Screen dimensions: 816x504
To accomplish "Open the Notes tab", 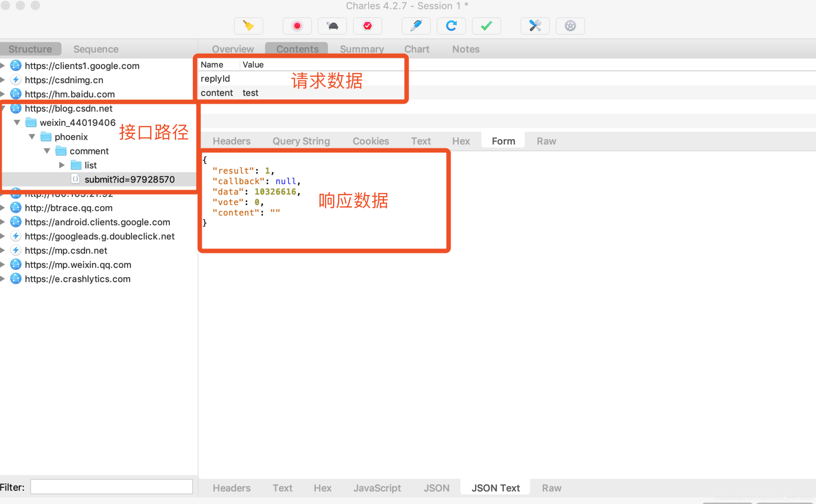I will pyautogui.click(x=466, y=49).
